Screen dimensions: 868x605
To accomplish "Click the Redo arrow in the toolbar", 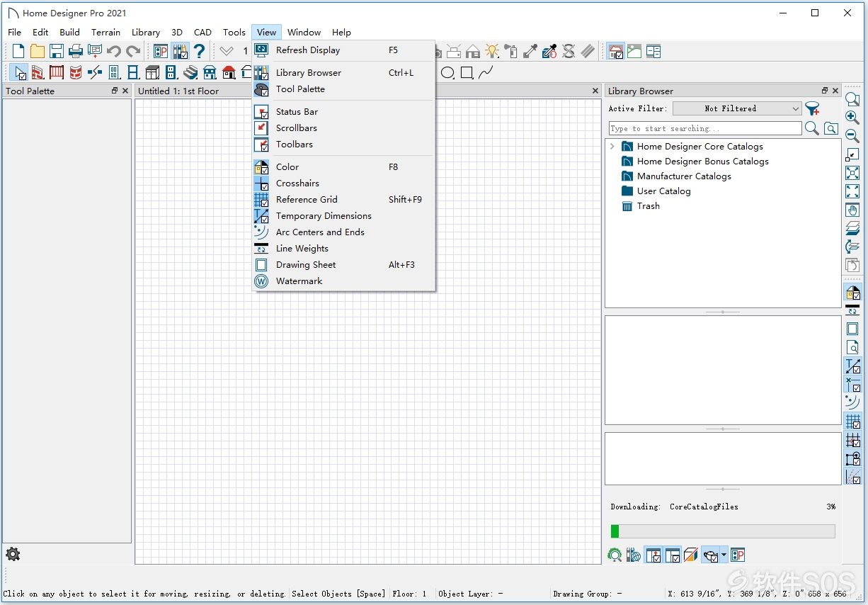I will click(133, 51).
